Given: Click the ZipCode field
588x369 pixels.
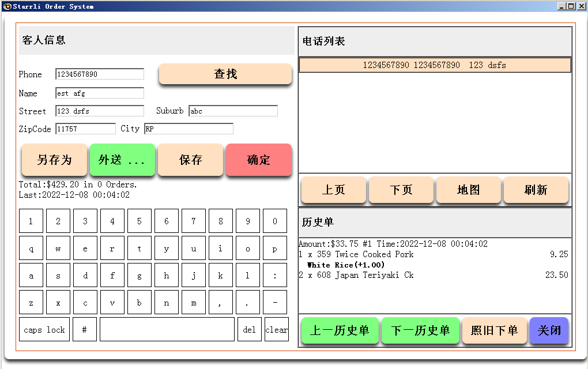Looking at the screenshot, I should pyautogui.click(x=85, y=129).
